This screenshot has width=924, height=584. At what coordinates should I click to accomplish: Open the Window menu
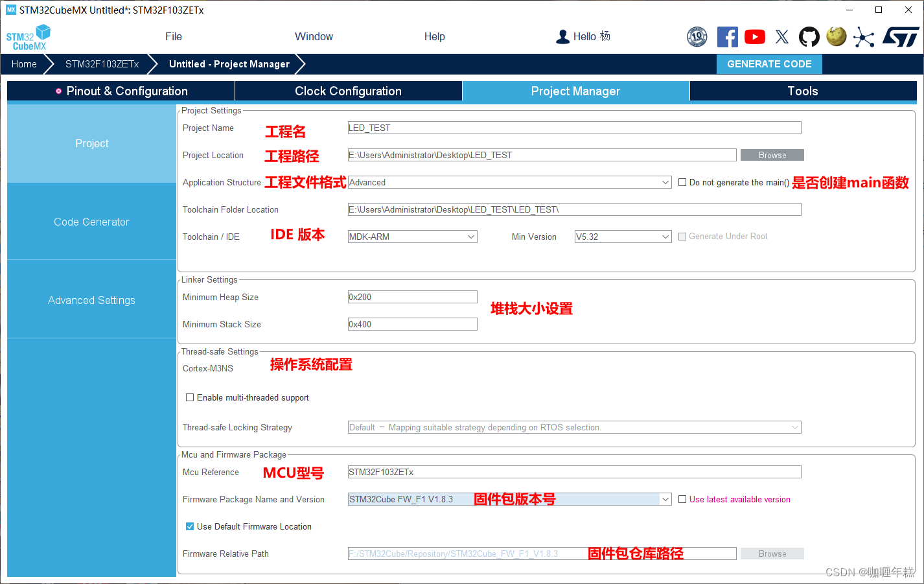click(x=314, y=37)
